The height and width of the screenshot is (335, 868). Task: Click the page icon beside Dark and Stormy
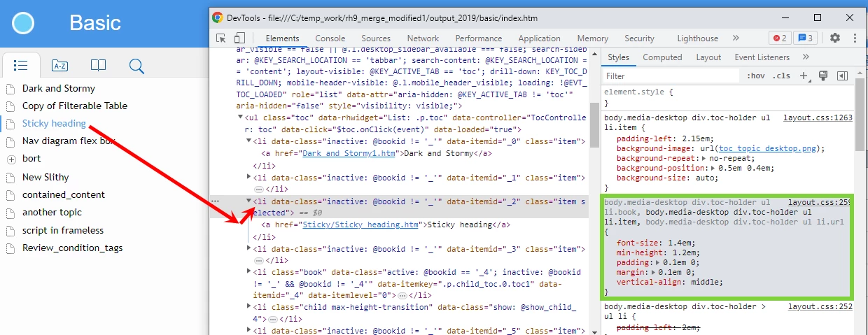pyautogui.click(x=10, y=89)
